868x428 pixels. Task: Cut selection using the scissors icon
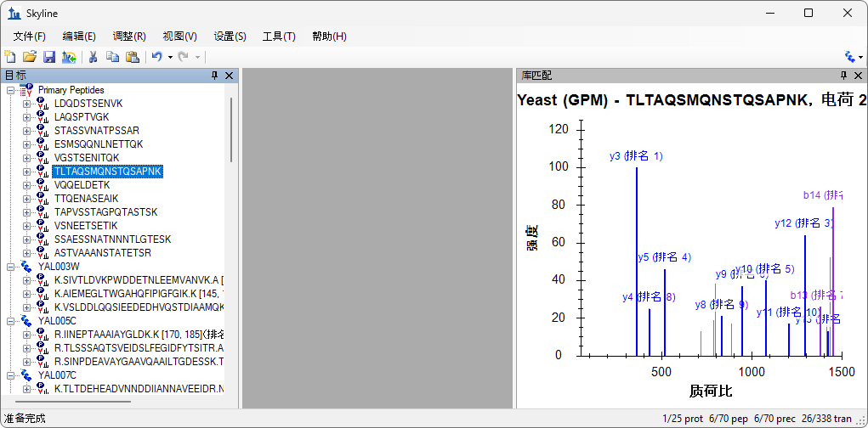(x=94, y=57)
